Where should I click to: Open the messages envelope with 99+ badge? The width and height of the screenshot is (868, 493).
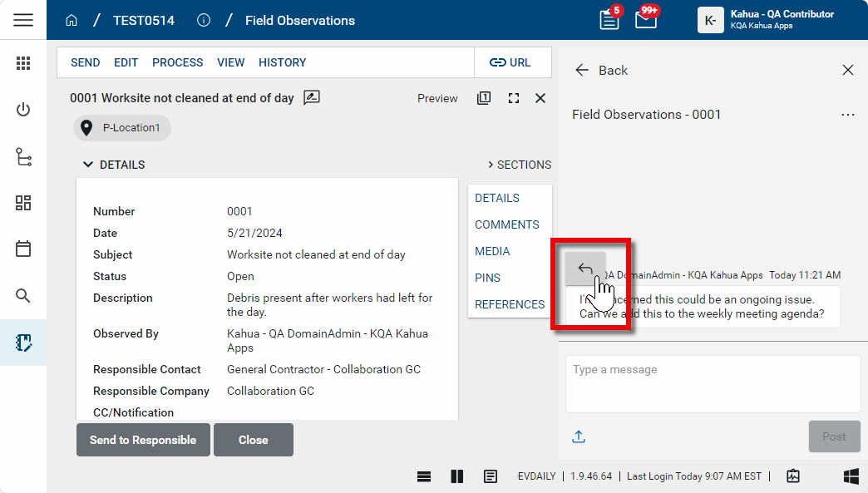(646, 20)
